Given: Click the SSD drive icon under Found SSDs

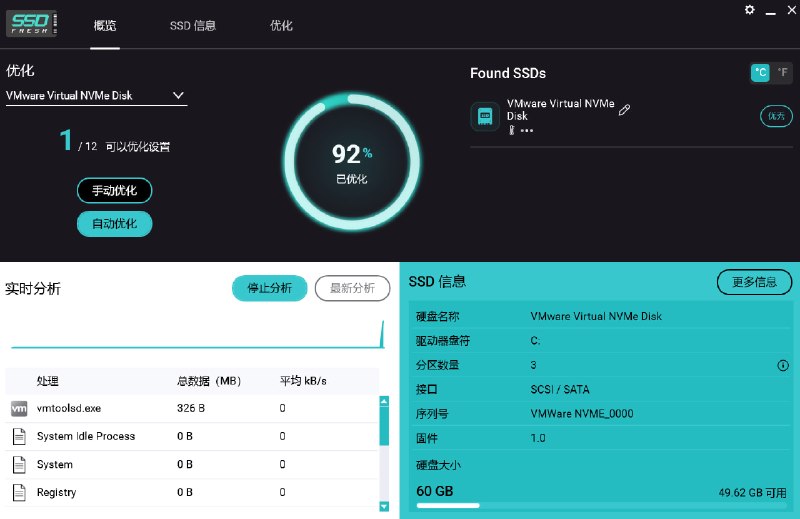Looking at the screenshot, I should click(485, 116).
